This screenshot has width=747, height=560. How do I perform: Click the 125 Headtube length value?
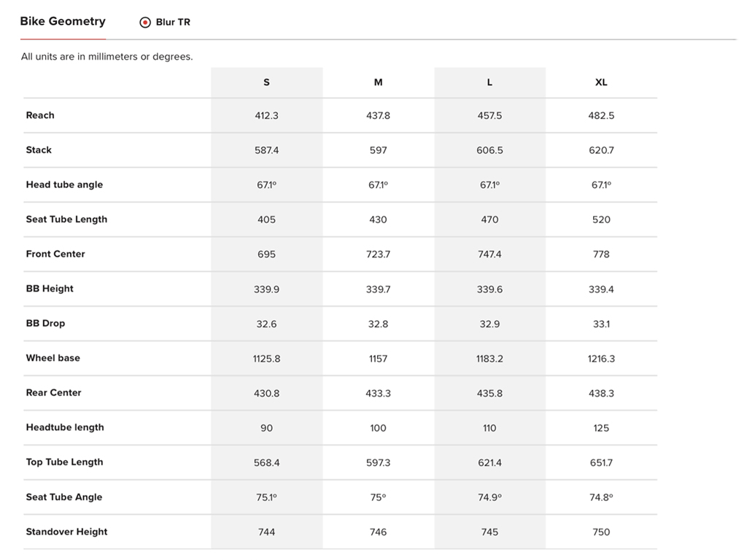click(x=601, y=428)
